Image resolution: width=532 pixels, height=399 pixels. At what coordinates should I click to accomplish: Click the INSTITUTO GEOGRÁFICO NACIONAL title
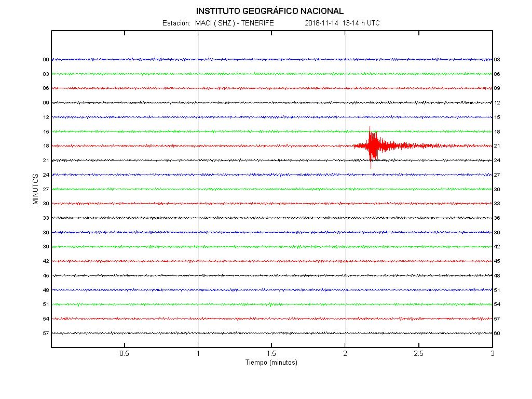click(269, 11)
